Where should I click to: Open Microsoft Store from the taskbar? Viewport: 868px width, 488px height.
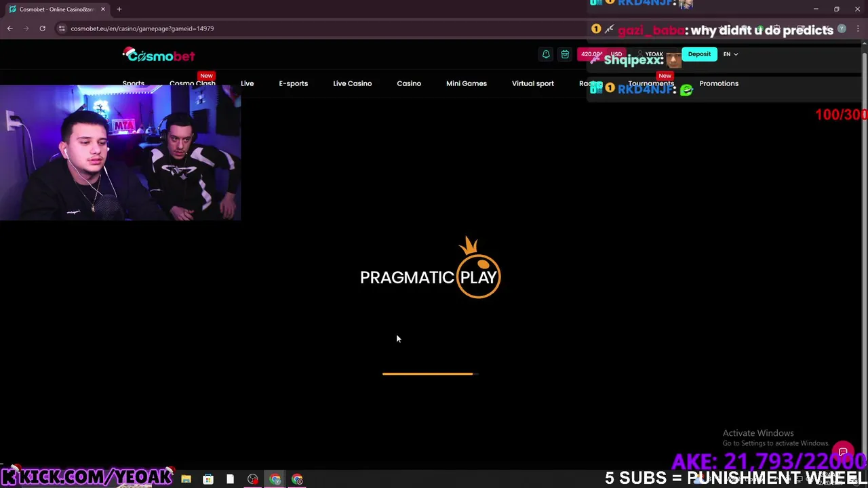point(208,479)
